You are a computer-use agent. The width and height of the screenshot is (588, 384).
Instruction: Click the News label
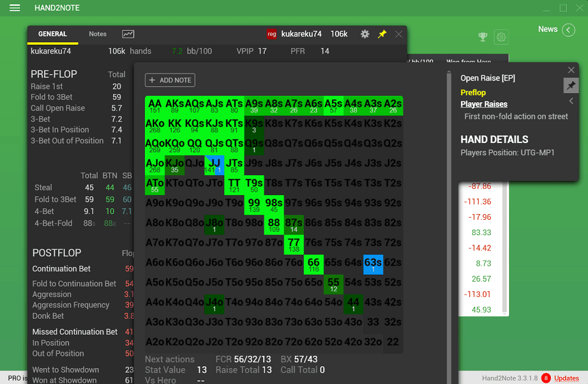(x=547, y=29)
